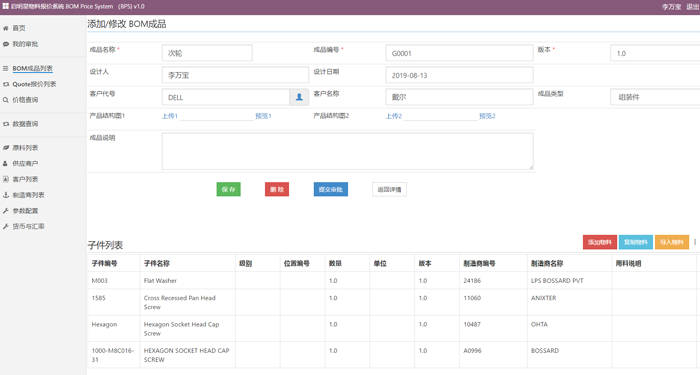The image size is (700, 375).
Task: Open BOM成品列表 in the sidebar
Action: (32, 68)
